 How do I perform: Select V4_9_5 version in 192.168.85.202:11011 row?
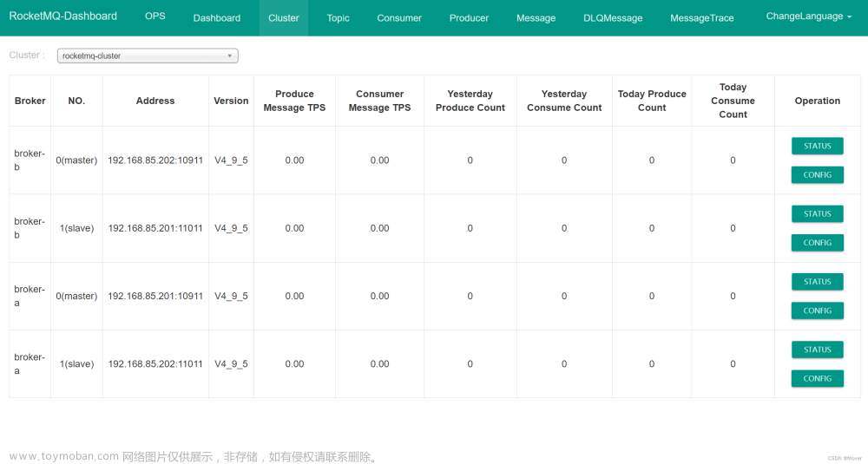click(x=231, y=364)
